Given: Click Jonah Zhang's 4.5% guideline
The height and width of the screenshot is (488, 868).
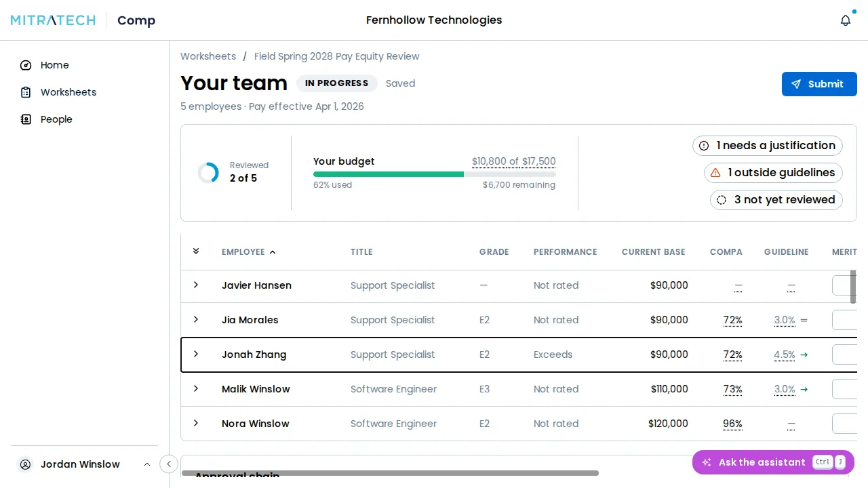Looking at the screenshot, I should [x=784, y=354].
